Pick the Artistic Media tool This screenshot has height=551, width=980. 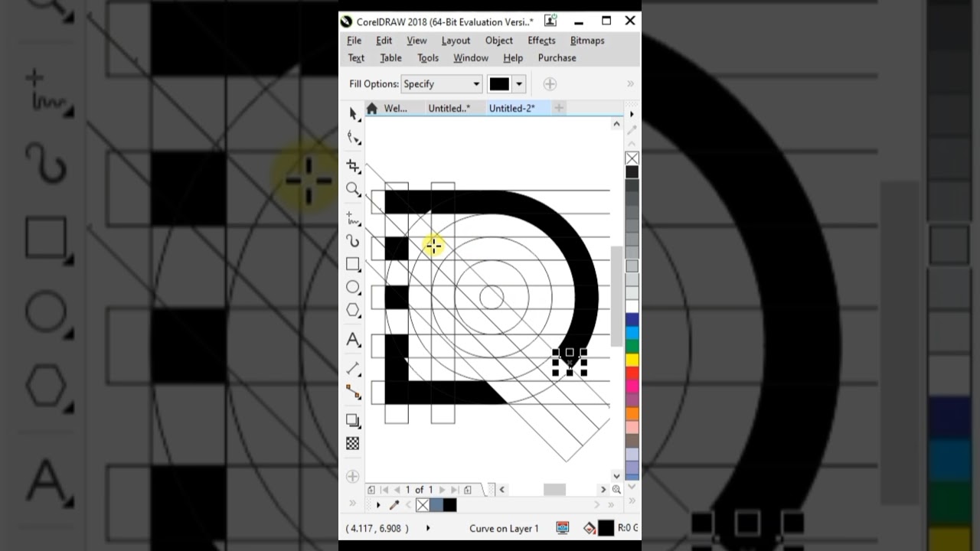click(353, 241)
